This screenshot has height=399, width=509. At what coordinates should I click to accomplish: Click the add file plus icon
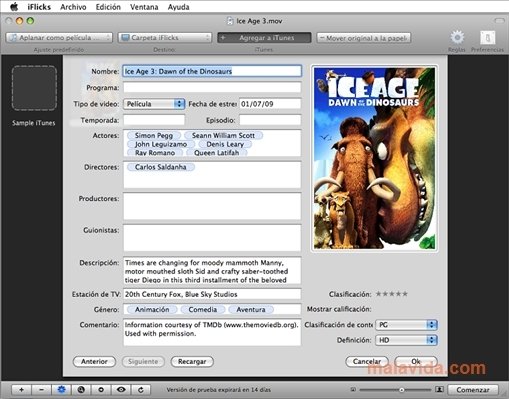pyautogui.click(x=21, y=389)
